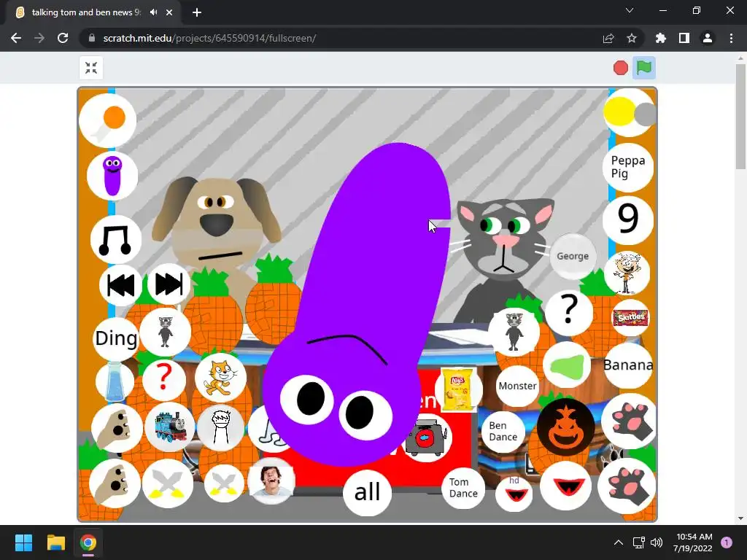Click the green flag to start the project
This screenshot has width=747, height=560.
tap(643, 68)
